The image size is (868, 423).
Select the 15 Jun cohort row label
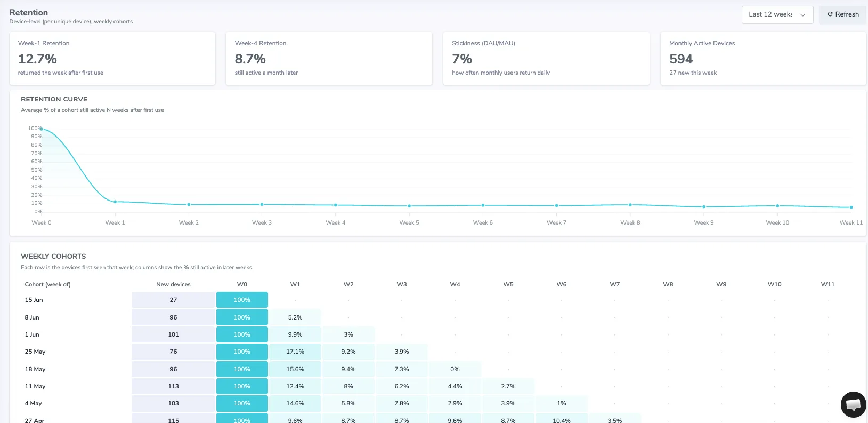click(34, 300)
